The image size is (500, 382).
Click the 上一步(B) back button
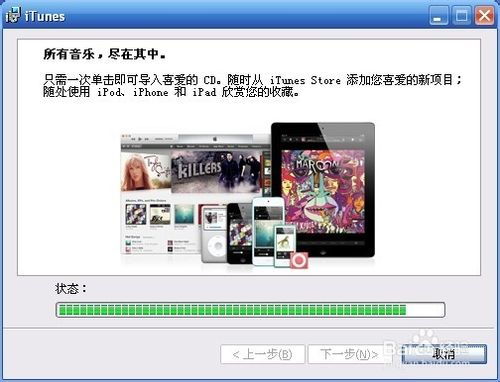coord(262,354)
